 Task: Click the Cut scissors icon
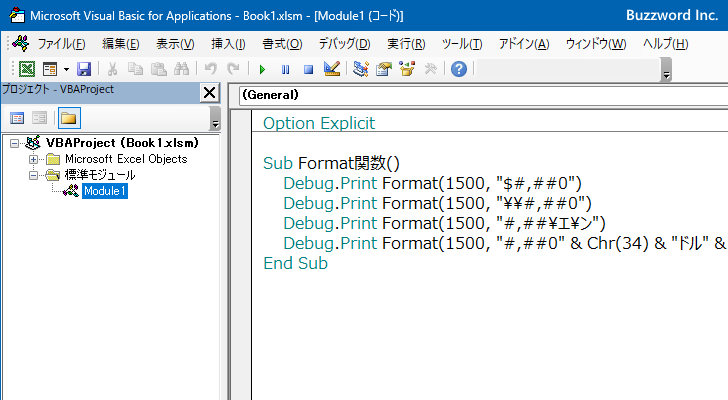pyautogui.click(x=112, y=69)
